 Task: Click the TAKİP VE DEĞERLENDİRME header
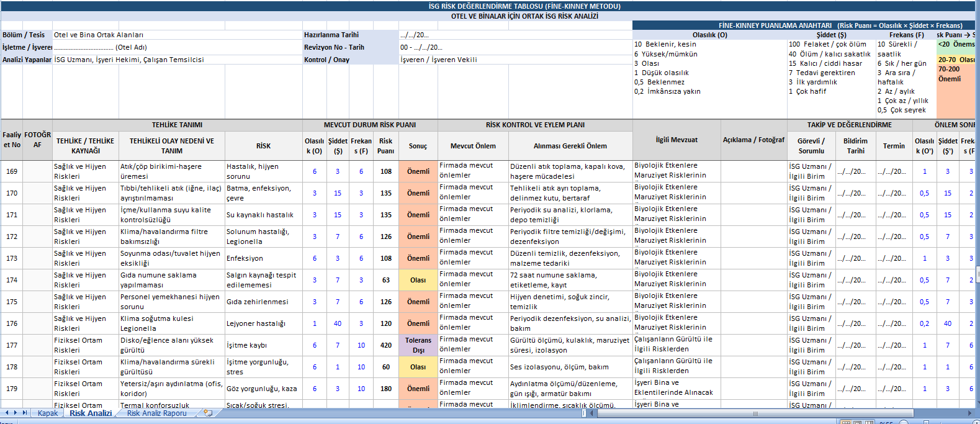(x=850, y=125)
